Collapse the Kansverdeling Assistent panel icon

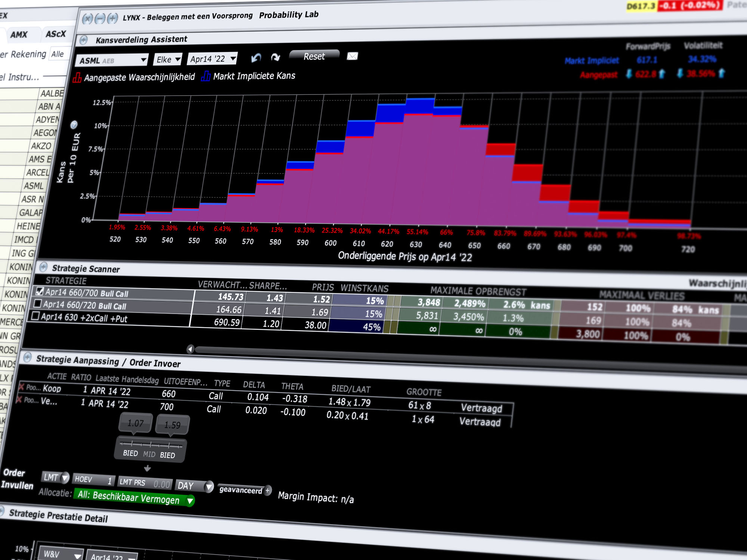(84, 40)
